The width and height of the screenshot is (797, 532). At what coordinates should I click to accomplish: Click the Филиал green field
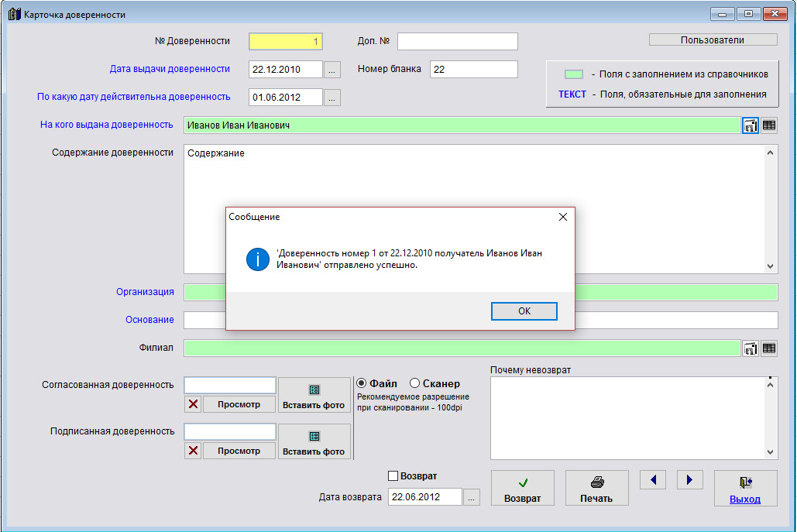pyautogui.click(x=462, y=348)
